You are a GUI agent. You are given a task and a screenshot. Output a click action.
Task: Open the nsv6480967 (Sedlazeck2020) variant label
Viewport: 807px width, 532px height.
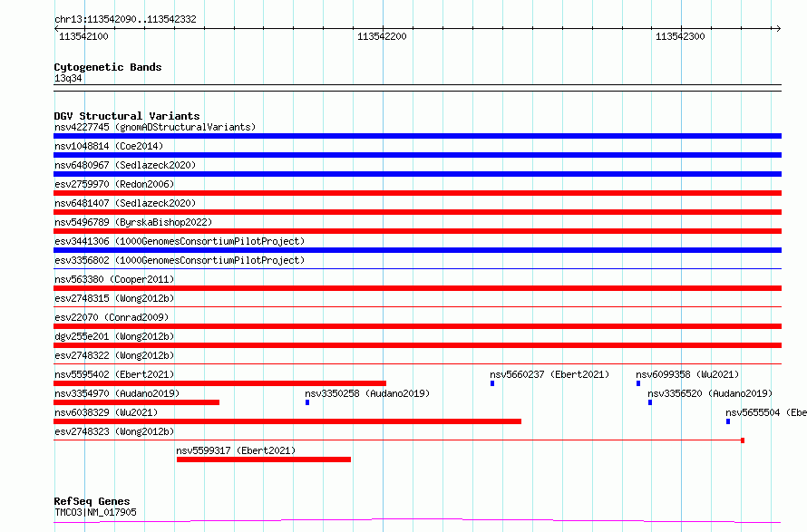[125, 165]
